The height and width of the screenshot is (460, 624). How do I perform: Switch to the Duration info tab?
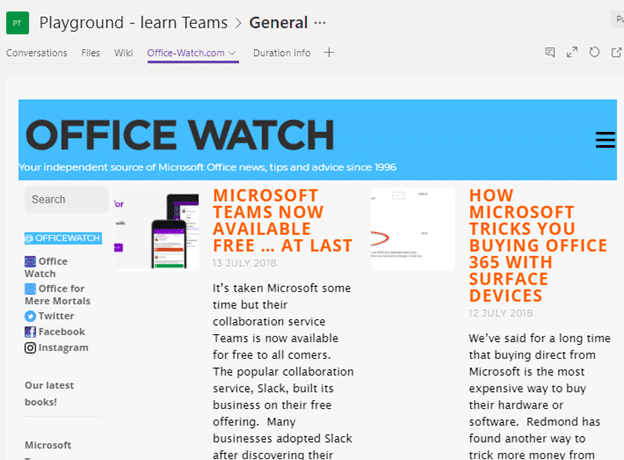coord(281,53)
